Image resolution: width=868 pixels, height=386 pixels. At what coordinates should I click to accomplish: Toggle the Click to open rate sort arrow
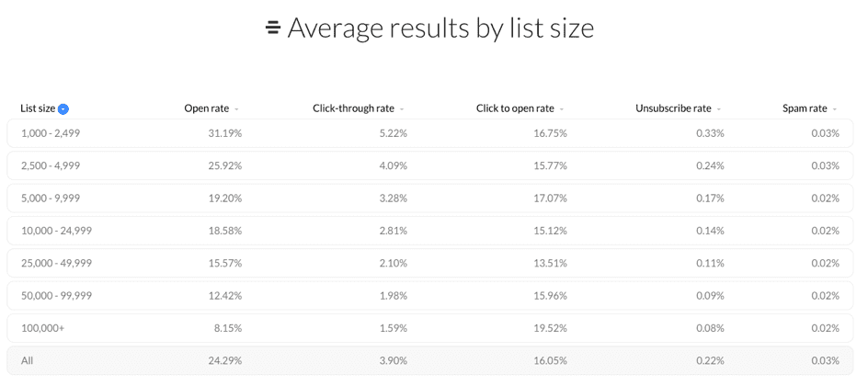point(562,109)
